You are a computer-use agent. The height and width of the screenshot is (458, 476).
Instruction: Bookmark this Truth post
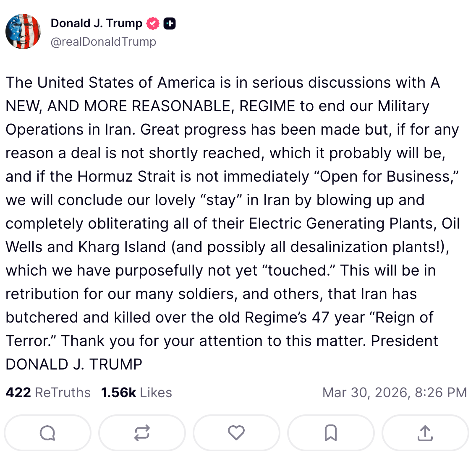pyautogui.click(x=331, y=433)
